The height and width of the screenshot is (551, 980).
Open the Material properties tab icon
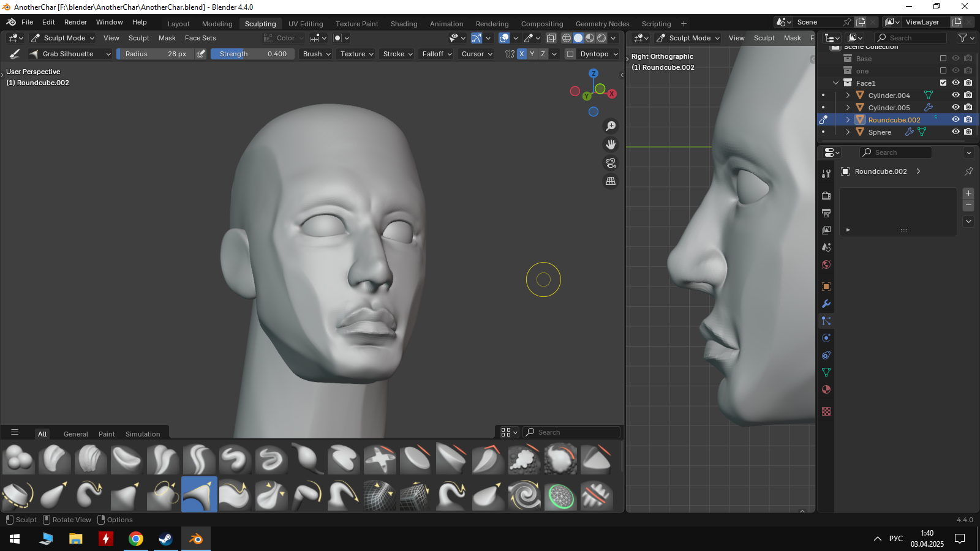826,389
